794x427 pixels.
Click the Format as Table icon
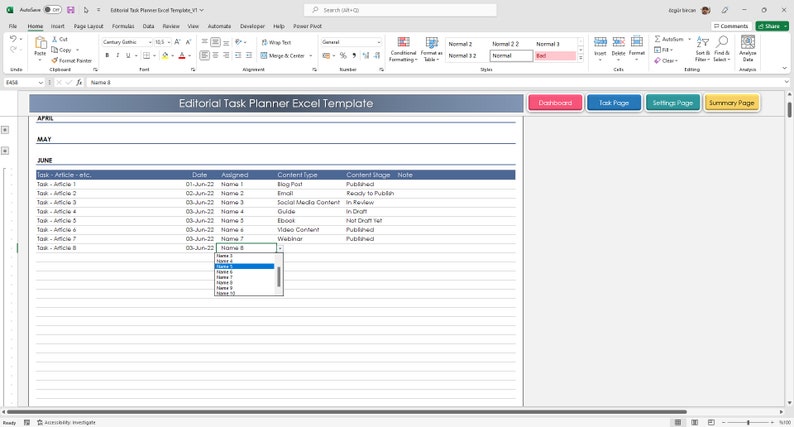click(431, 43)
